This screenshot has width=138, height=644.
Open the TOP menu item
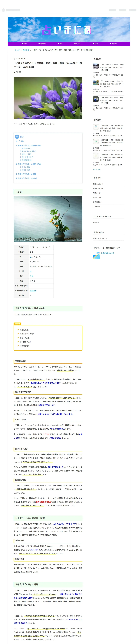pos(24,44)
